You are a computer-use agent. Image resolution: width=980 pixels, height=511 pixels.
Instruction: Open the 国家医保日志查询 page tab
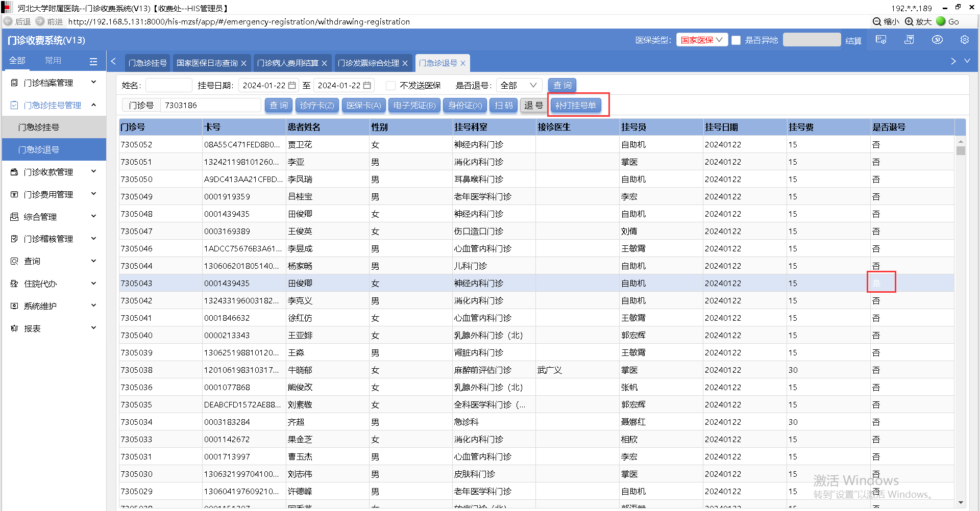coord(207,63)
